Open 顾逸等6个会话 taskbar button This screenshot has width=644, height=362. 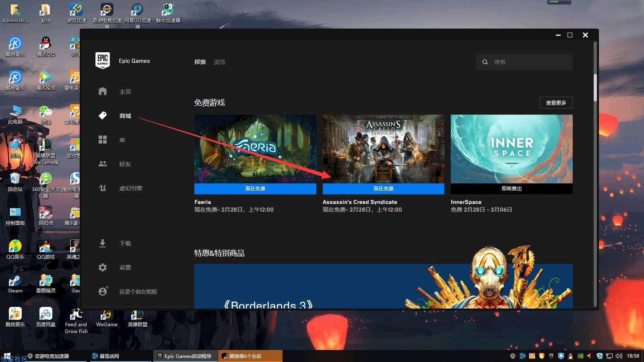250,356
